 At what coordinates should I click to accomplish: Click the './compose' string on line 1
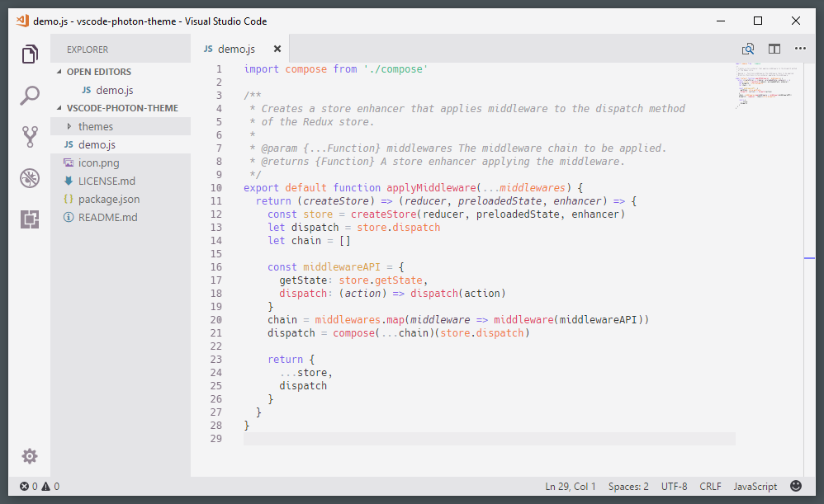tap(395, 68)
